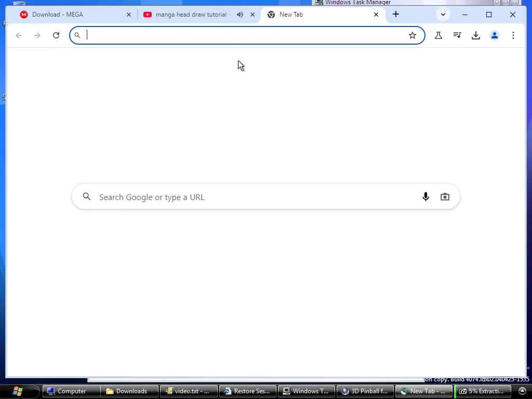Screen dimensions: 532x399
Task: Switch to the Computer taskbar window
Action: click(71, 391)
